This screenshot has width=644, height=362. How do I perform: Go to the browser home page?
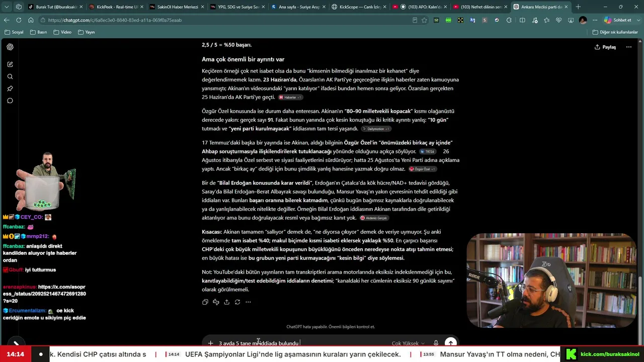pyautogui.click(x=31, y=20)
